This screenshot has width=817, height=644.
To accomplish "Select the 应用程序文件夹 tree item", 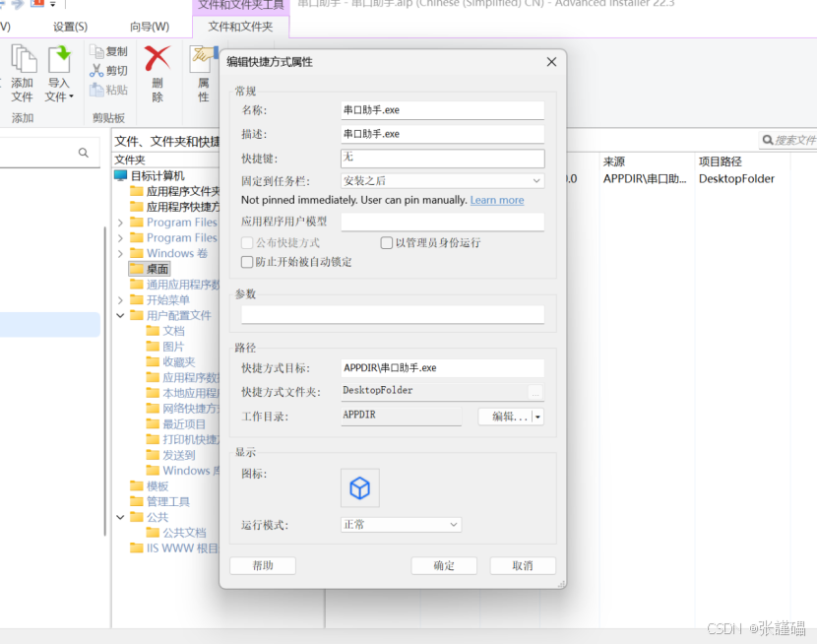I will coord(175,191).
